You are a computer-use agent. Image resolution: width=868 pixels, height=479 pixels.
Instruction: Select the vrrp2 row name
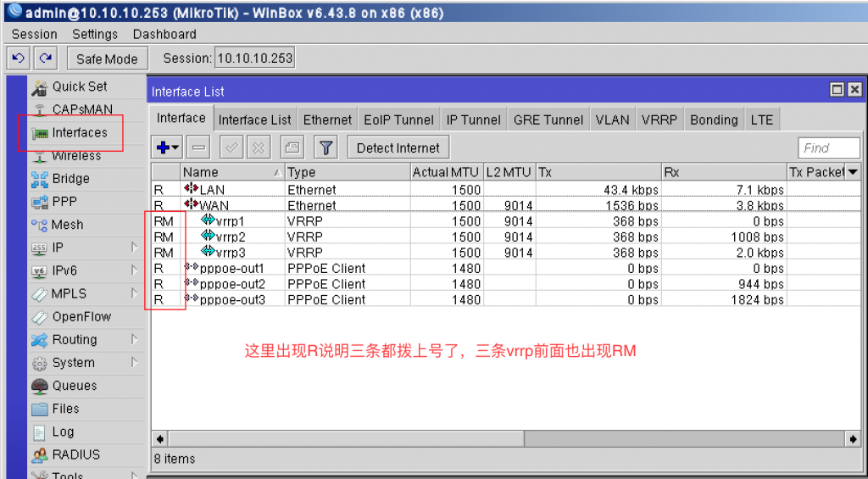pyautogui.click(x=231, y=237)
